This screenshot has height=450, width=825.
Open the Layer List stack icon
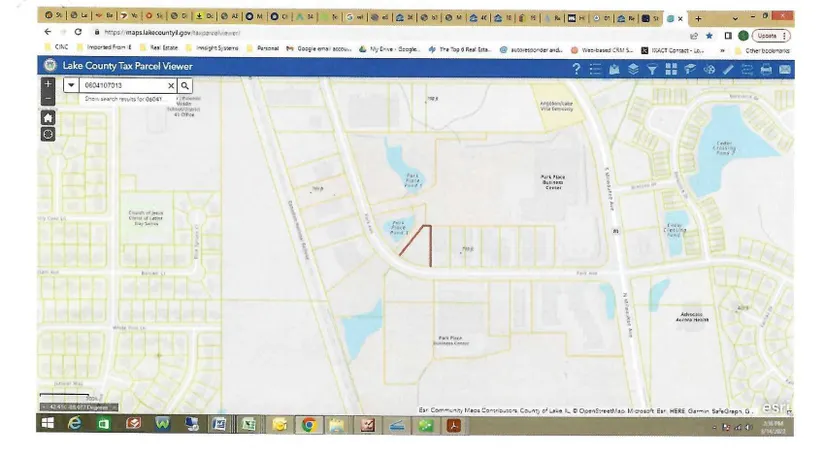coord(634,68)
